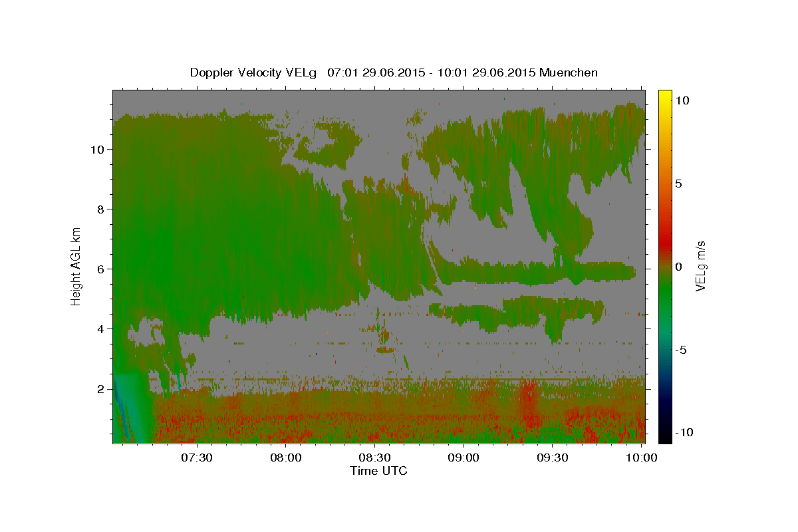
Task: Click the '08:00' time axis label
Action: click(287, 458)
